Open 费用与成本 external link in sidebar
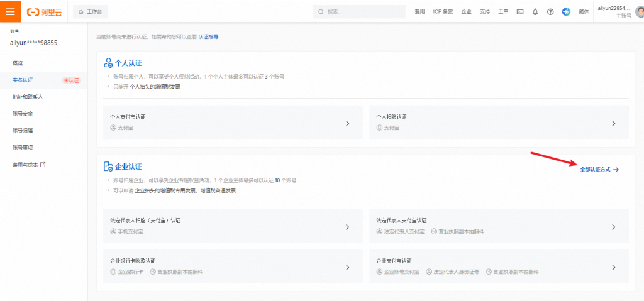Image resolution: width=644 pixels, height=301 pixels. click(x=29, y=165)
